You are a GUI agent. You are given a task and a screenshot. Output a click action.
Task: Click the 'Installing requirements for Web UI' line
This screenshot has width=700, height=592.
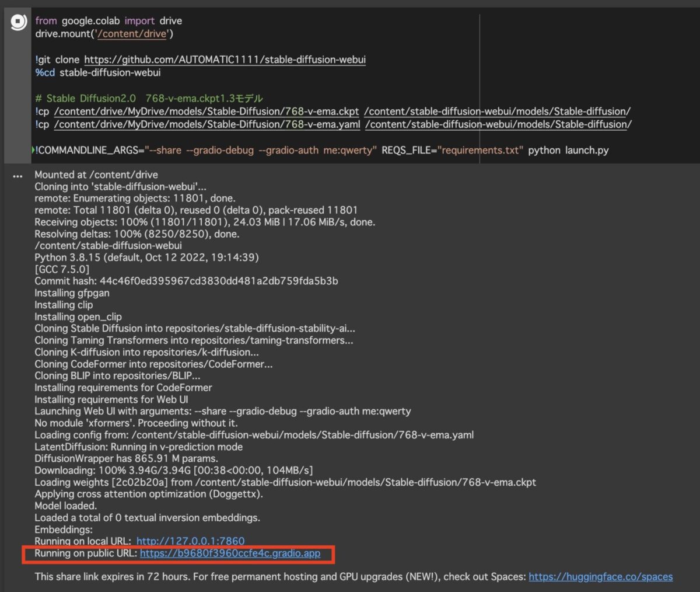click(111, 400)
